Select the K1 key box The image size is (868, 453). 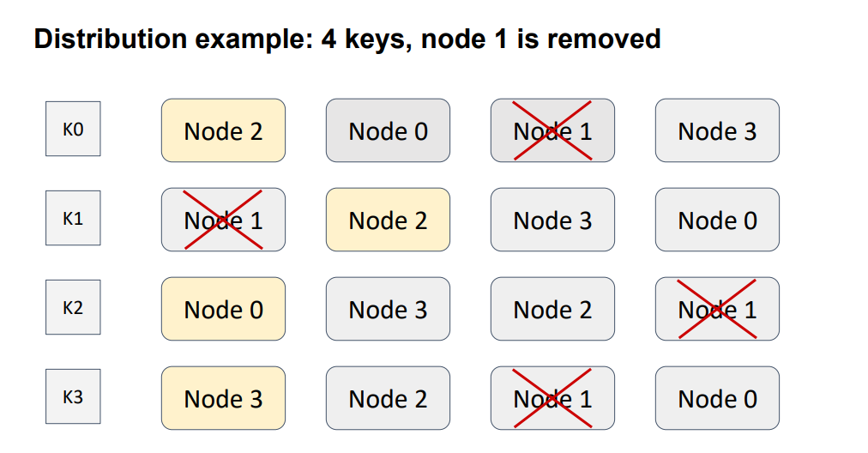coord(73,219)
